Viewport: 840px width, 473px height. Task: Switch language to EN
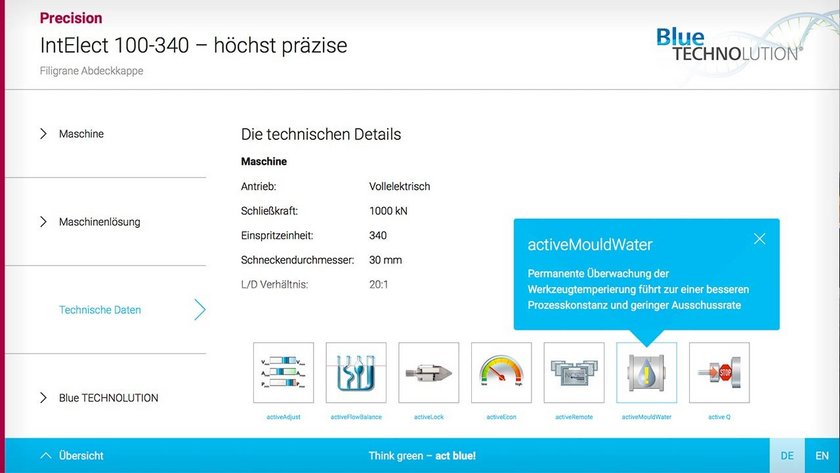(822, 455)
